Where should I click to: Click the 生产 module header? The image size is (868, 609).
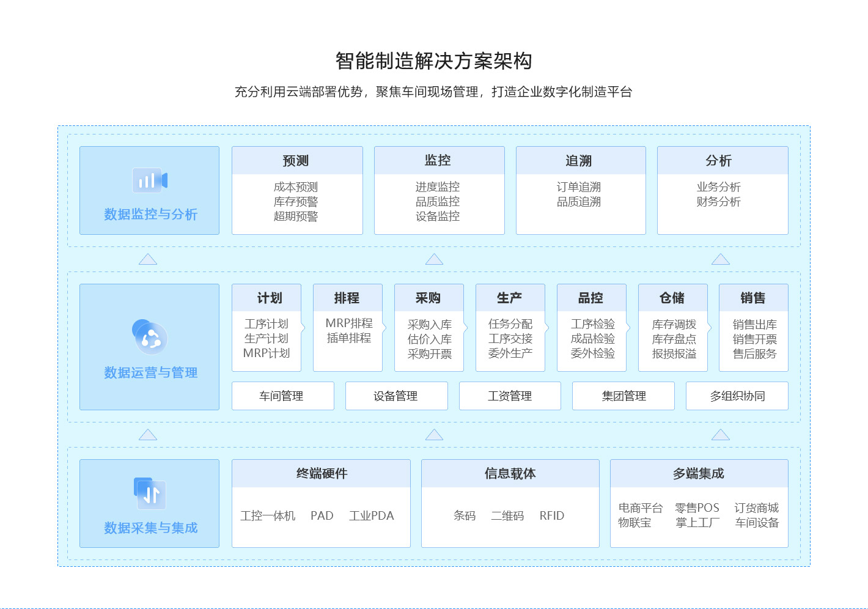pos(510,298)
